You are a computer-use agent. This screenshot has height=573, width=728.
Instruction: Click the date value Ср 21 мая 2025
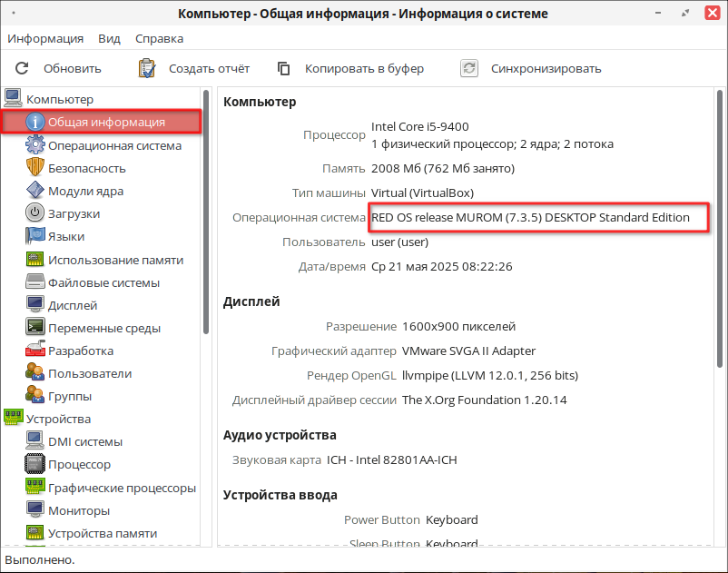(x=442, y=267)
